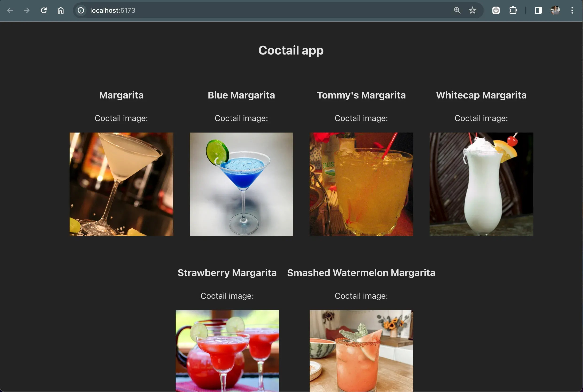View site information icon in address bar
583x392 pixels.
click(81, 11)
